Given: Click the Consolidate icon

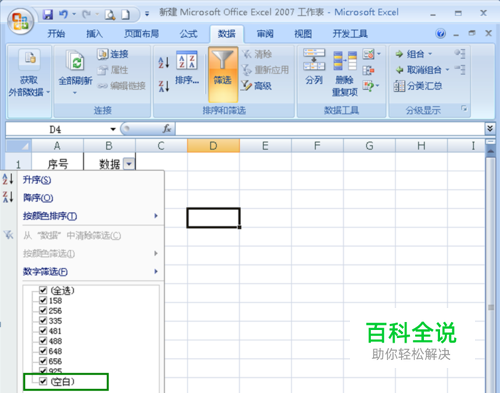Looking at the screenshot, I should [368, 70].
